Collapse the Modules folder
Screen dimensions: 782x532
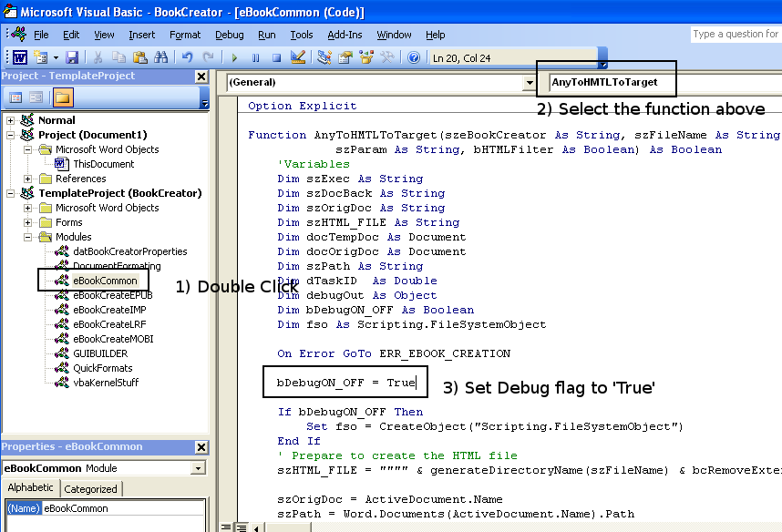click(27, 237)
